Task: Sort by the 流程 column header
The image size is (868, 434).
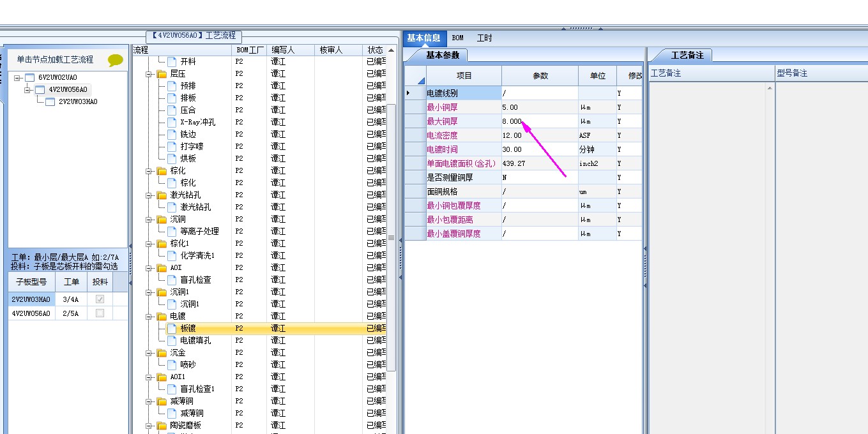Action: click(182, 50)
